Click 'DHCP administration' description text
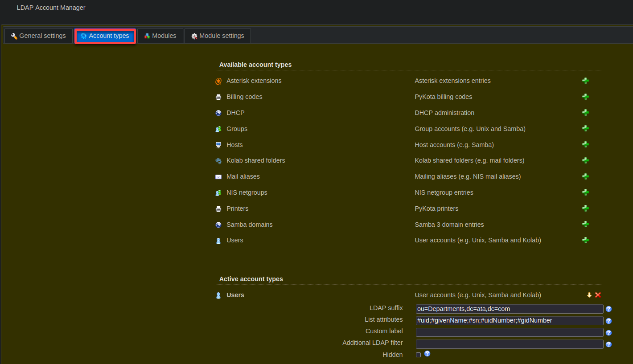The height and width of the screenshot is (364, 633). 444,113
